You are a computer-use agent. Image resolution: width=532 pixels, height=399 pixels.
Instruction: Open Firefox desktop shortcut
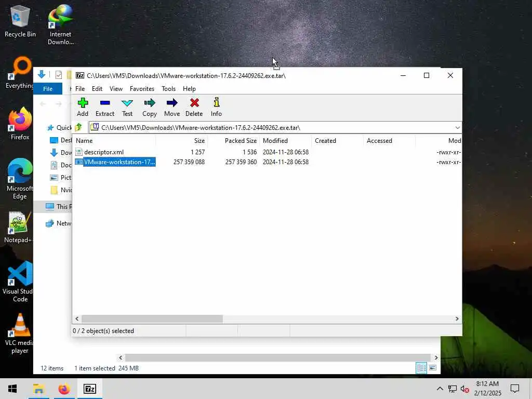click(x=20, y=124)
